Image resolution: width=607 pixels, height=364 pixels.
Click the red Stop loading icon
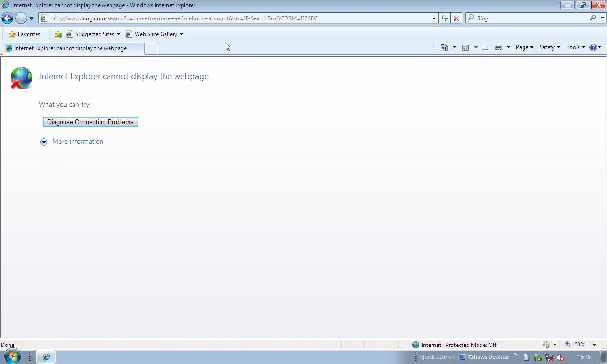[456, 18]
